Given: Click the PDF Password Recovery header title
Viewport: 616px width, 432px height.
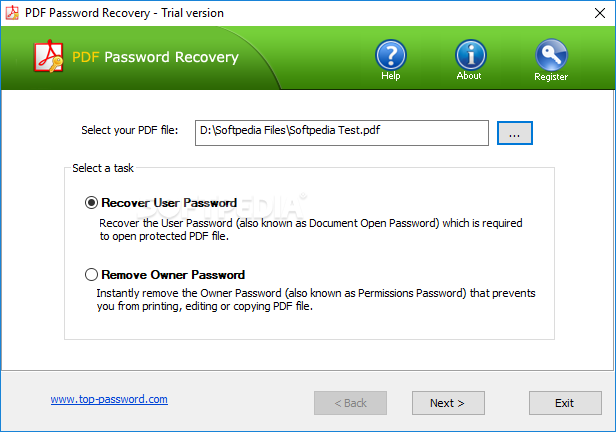Looking at the screenshot, I should tap(156, 57).
